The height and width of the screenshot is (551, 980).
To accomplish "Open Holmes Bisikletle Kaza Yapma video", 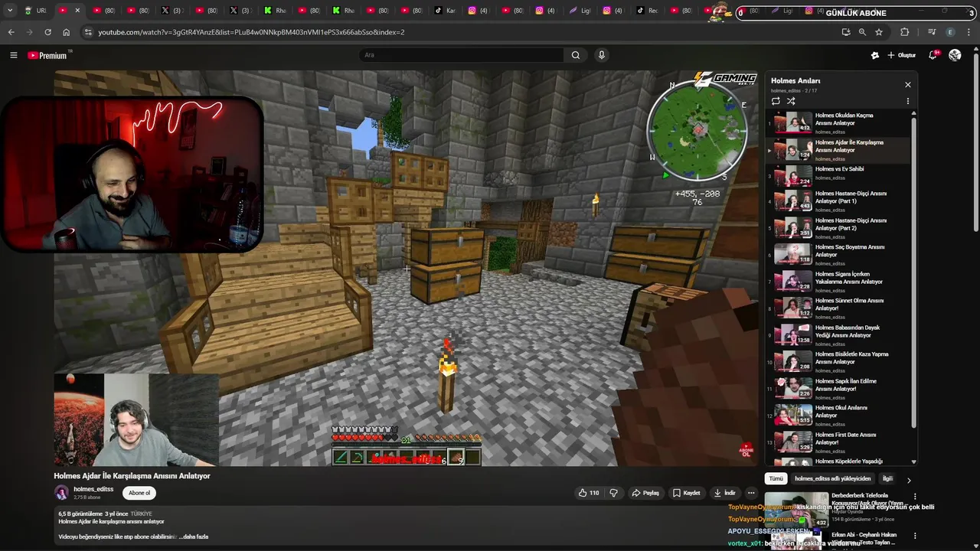I will pos(839,362).
